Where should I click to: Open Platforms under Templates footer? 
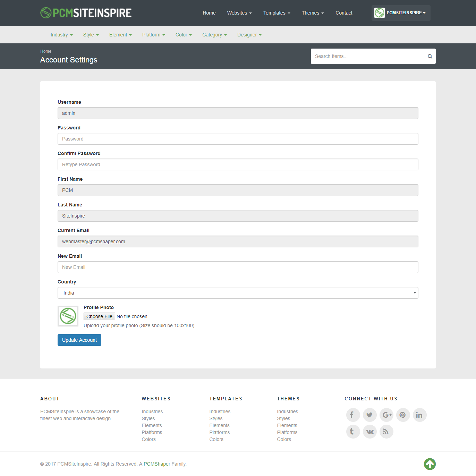coord(219,432)
